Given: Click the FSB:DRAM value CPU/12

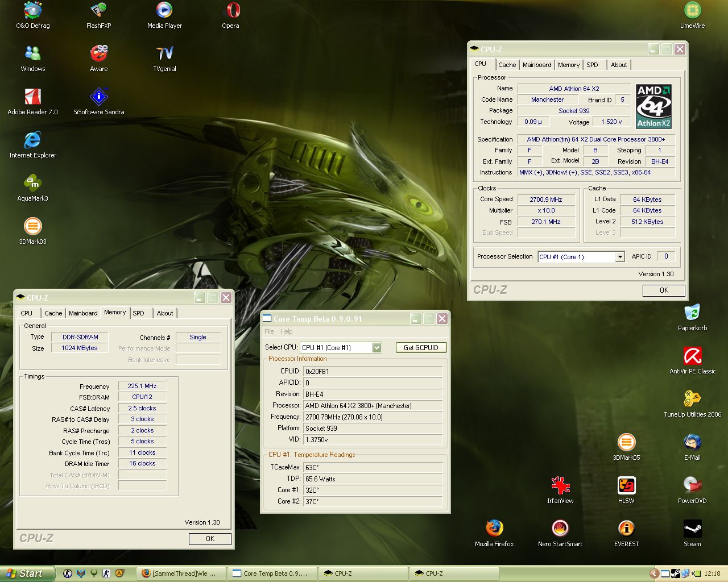Looking at the screenshot, I should pyautogui.click(x=142, y=397).
